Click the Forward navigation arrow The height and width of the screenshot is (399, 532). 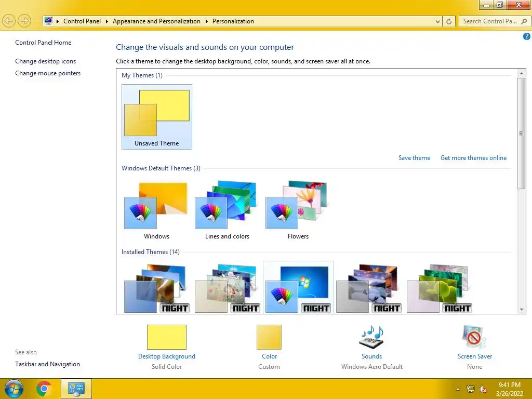click(24, 21)
